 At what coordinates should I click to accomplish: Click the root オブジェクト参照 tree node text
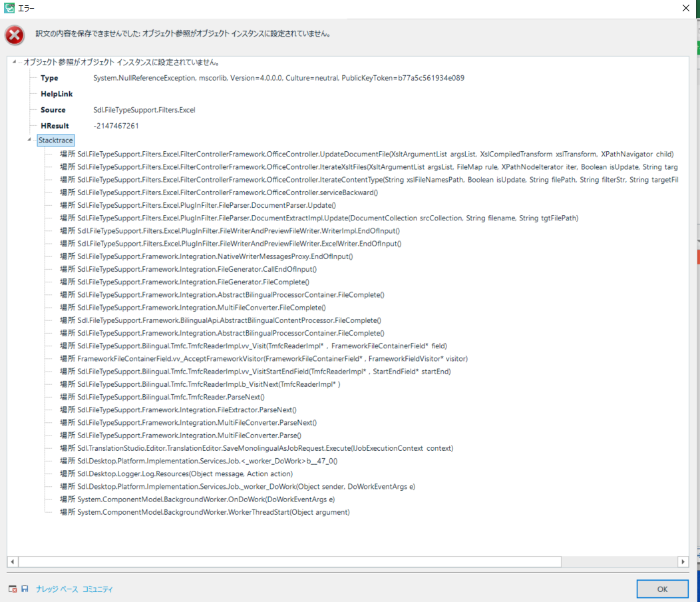point(121,62)
